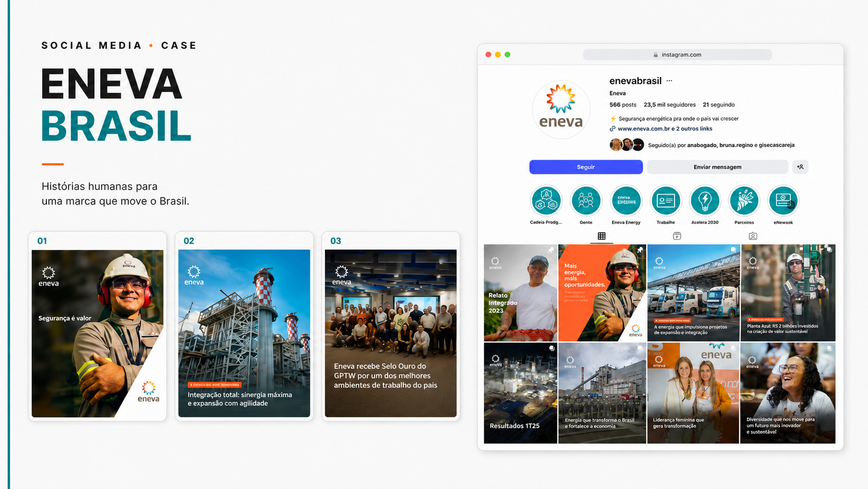Viewport: 868px width, 489px height.
Task: Open the eNewsok story highlight
Action: pos(783,201)
